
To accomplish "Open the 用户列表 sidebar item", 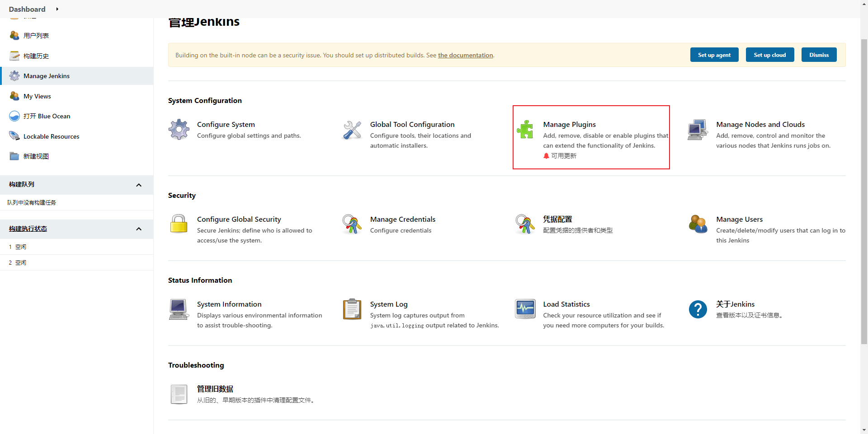I will click(36, 36).
